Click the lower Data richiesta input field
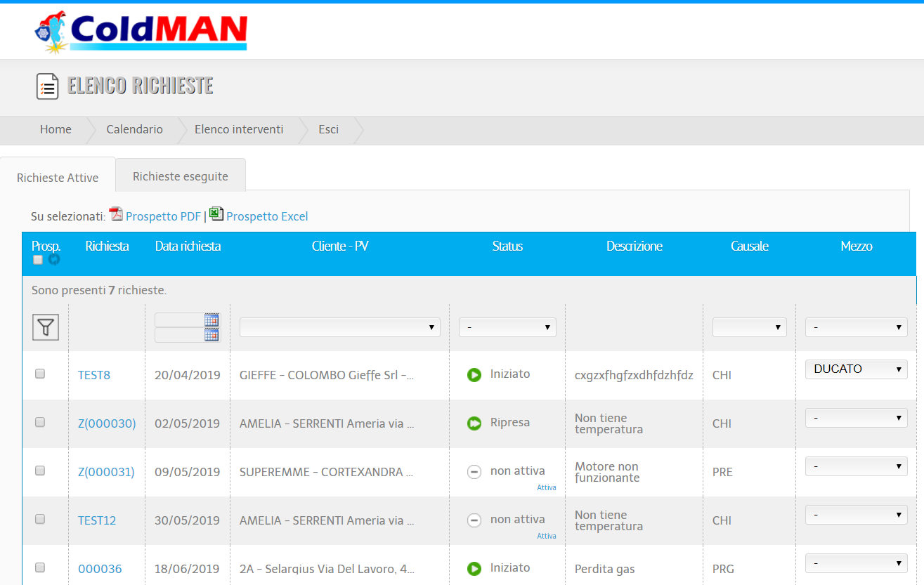 click(x=179, y=335)
